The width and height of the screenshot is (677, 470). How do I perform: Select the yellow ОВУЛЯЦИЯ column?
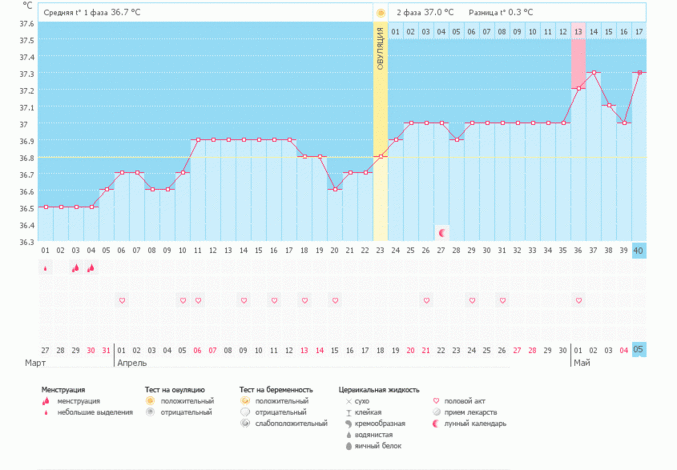pyautogui.click(x=380, y=140)
